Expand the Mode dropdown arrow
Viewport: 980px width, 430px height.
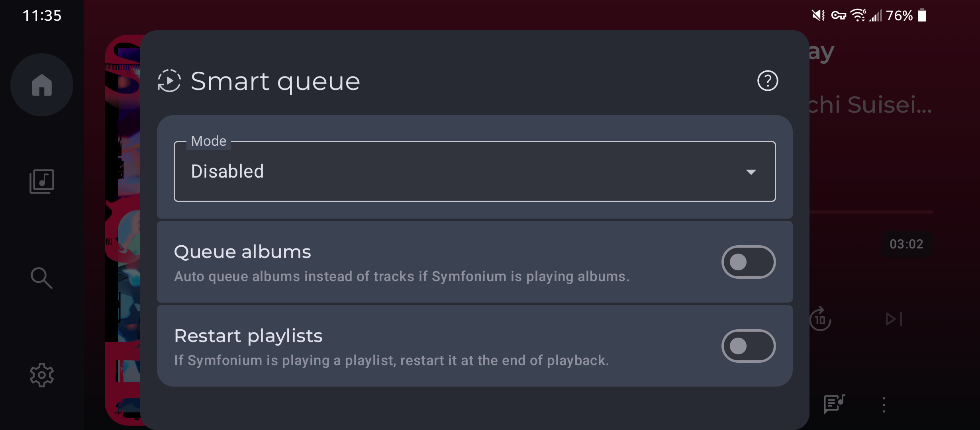pos(751,172)
